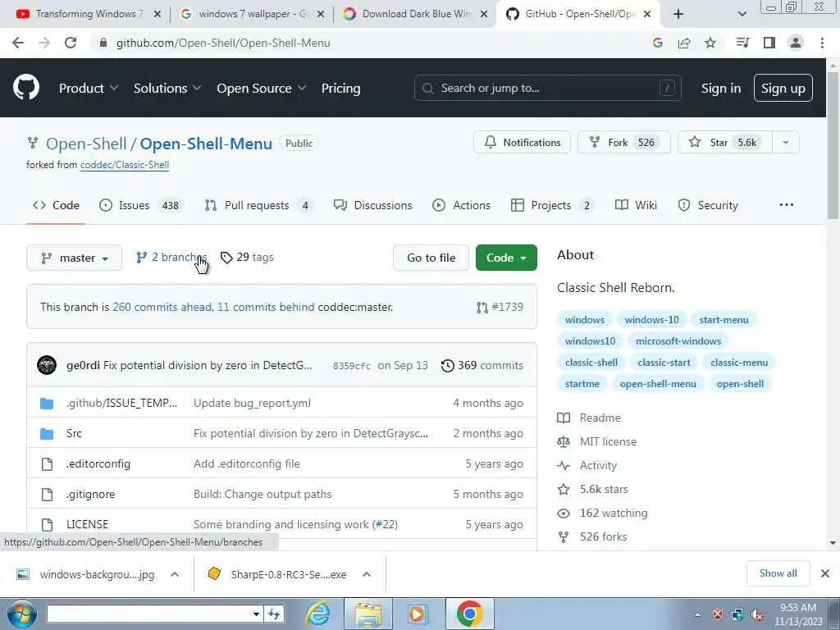Click the Google G icon in address bar
This screenshot has height=630, width=840.
[x=658, y=43]
